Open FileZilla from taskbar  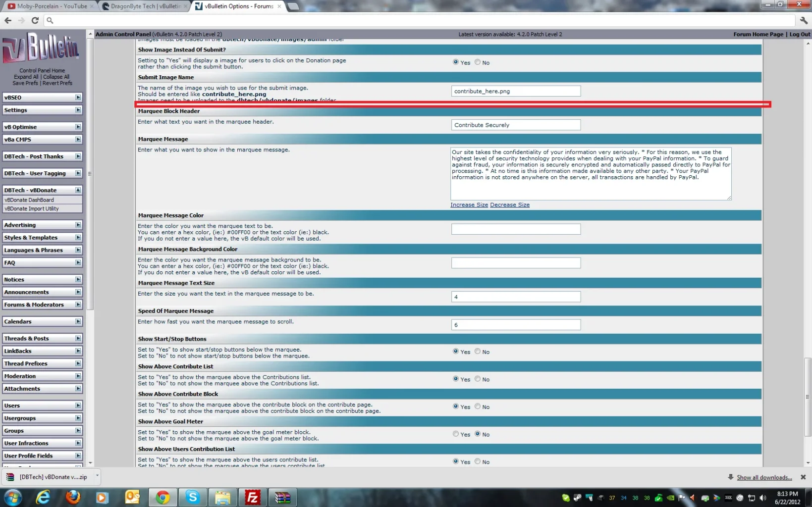(253, 497)
